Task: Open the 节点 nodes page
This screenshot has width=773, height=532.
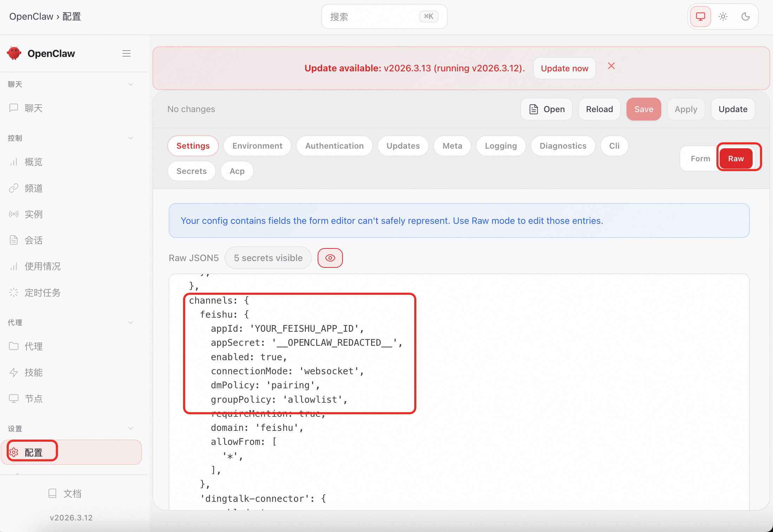Action: coord(71,399)
